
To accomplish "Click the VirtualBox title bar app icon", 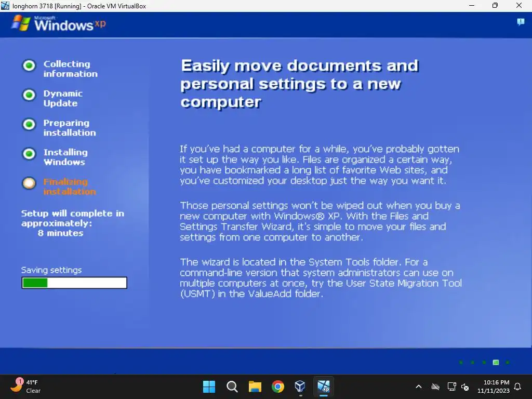I will point(5,6).
